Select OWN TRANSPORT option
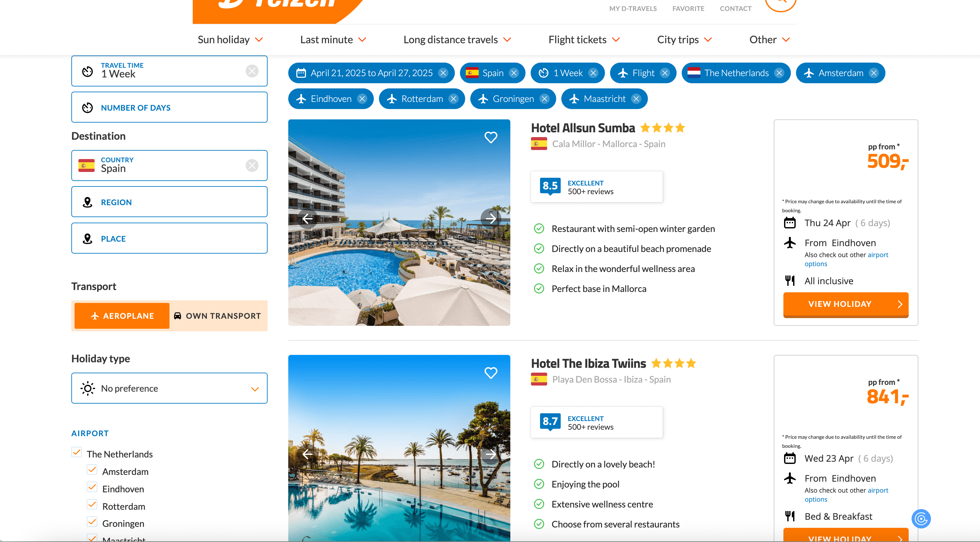The image size is (980, 542). click(218, 316)
